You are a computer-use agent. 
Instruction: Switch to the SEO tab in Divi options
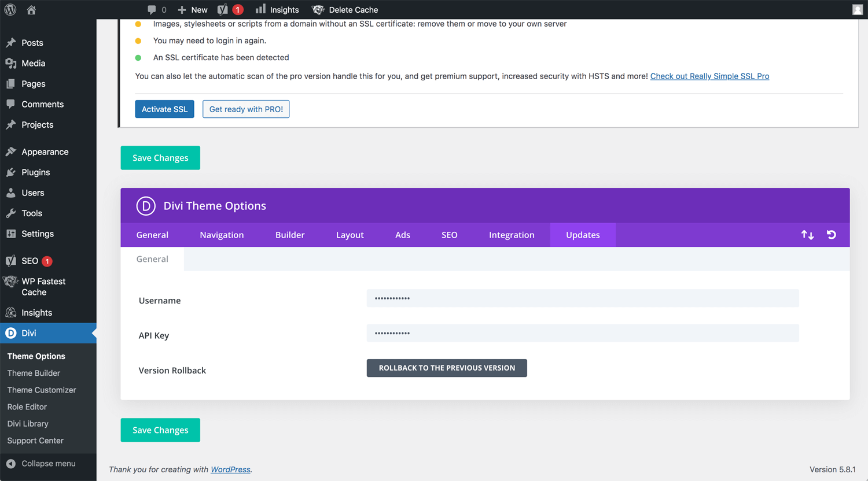[450, 235]
